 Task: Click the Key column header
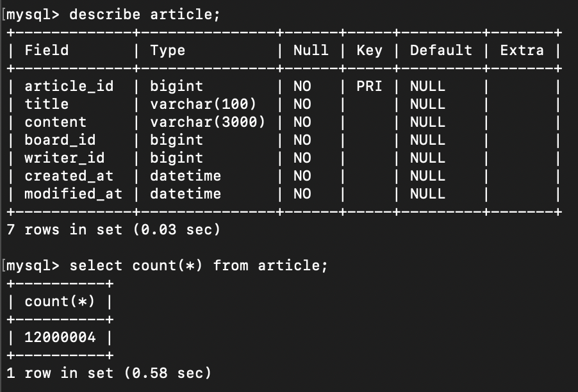point(369,51)
